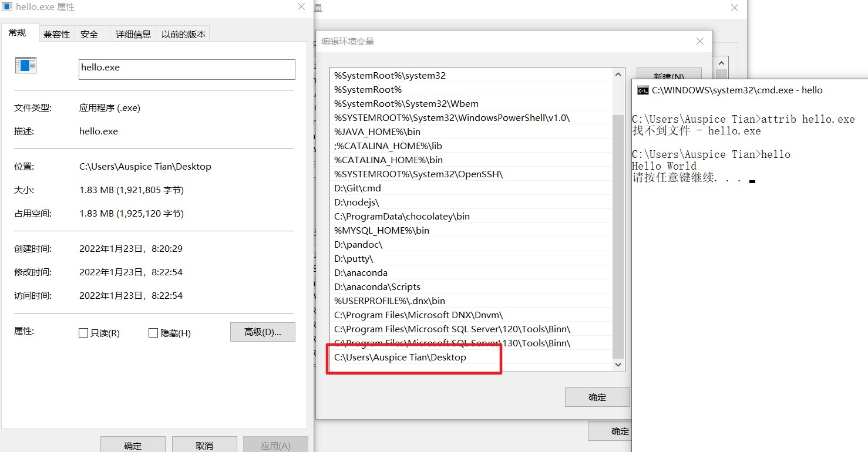Select the %SystemRoot%\system32 entry
This screenshot has width=868, height=452.
470,75
